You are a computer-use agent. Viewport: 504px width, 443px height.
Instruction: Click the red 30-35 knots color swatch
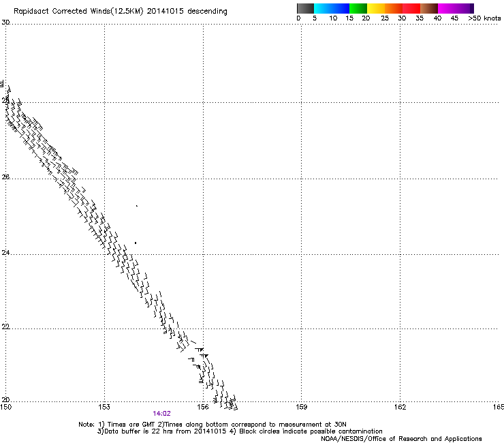411,8
